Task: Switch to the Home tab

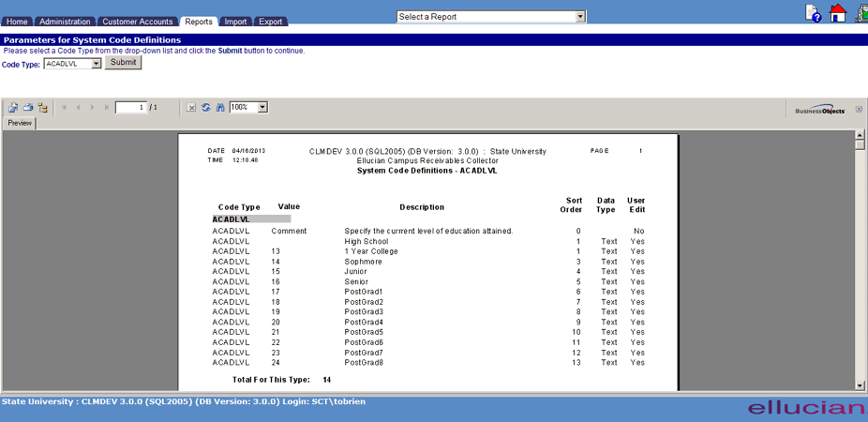Action: (x=17, y=22)
